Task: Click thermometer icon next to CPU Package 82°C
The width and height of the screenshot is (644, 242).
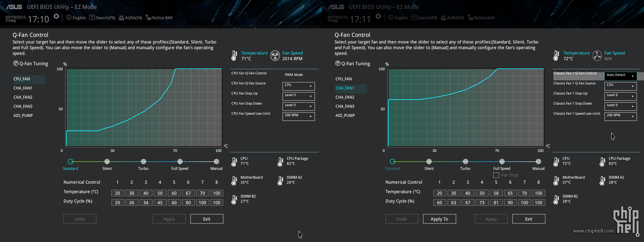Action: tap(280, 162)
